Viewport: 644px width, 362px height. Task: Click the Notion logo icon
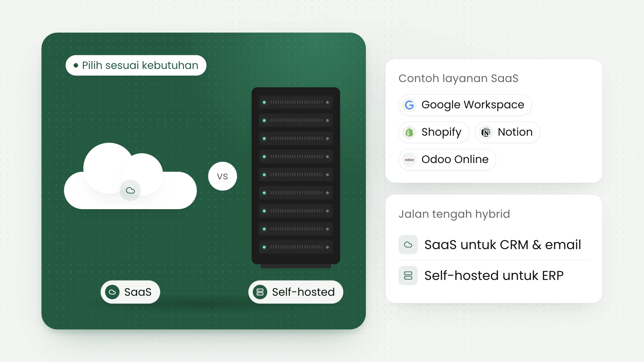coord(486,132)
